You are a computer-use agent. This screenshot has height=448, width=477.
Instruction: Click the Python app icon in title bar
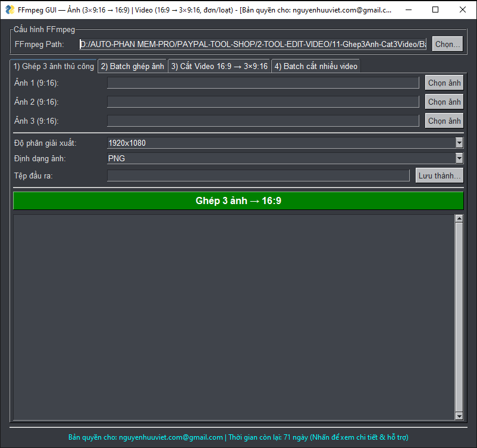click(10, 10)
